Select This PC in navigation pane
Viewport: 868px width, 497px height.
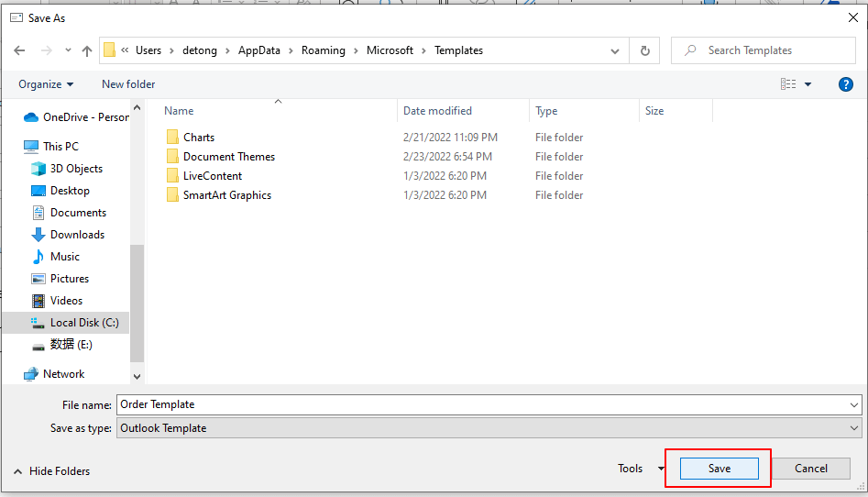[x=51, y=147]
